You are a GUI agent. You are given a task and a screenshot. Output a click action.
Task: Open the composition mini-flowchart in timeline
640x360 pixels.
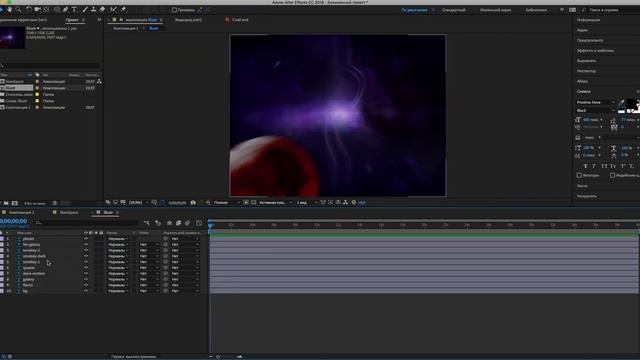147,223
